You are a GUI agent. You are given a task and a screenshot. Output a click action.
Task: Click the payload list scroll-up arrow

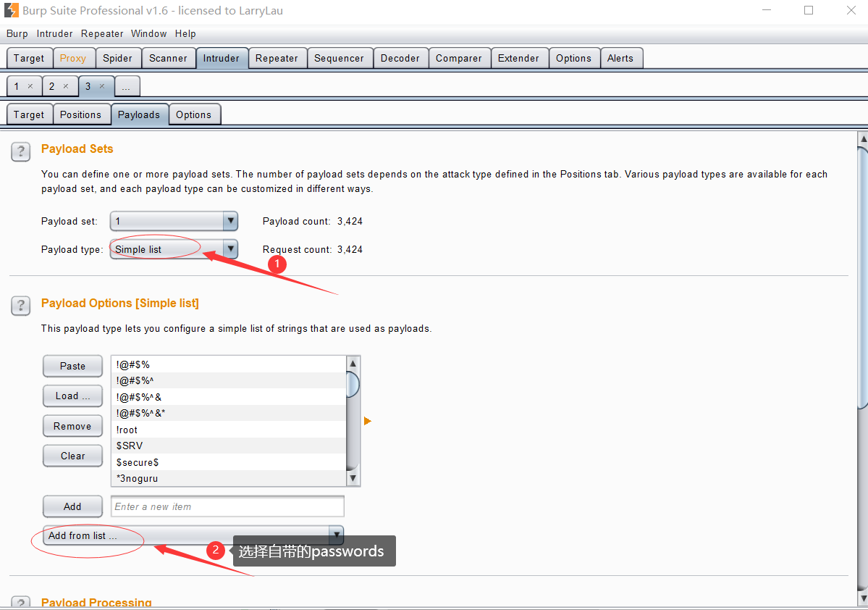click(x=353, y=364)
